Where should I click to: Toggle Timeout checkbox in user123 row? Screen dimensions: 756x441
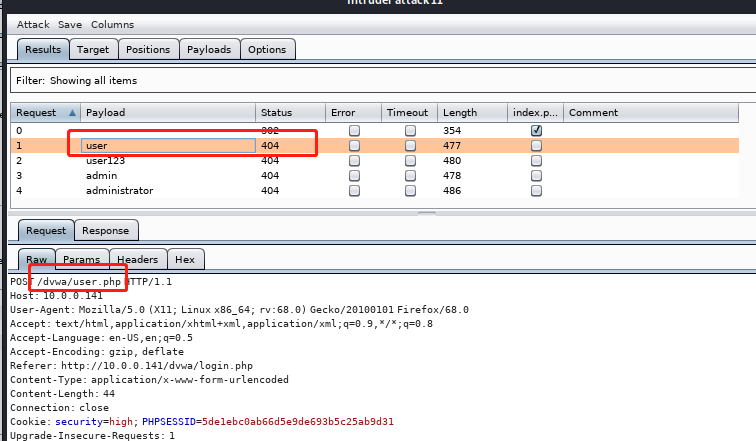click(x=410, y=160)
